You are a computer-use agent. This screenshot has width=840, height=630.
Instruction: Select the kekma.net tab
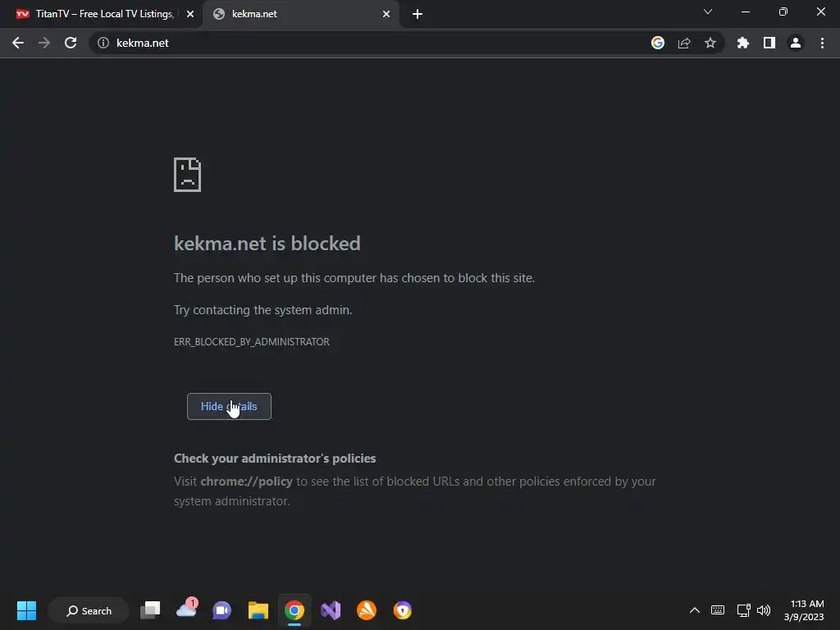point(300,14)
